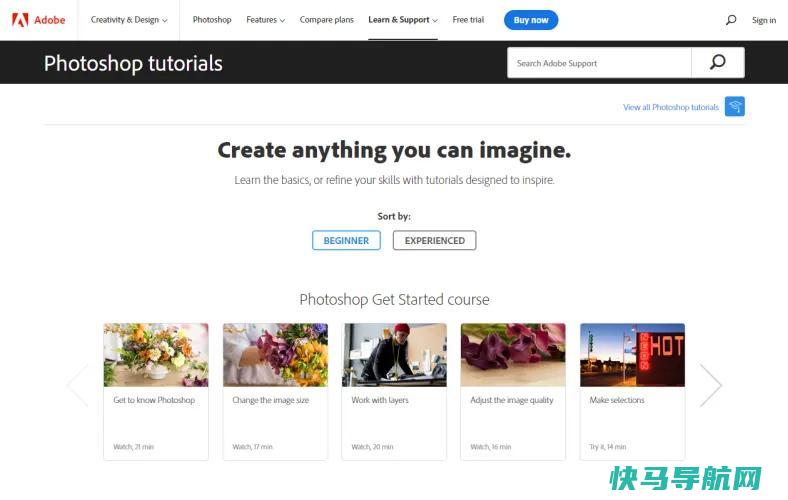The height and width of the screenshot is (500, 788).
Task: Select Free trial in navigation
Action: (468, 20)
